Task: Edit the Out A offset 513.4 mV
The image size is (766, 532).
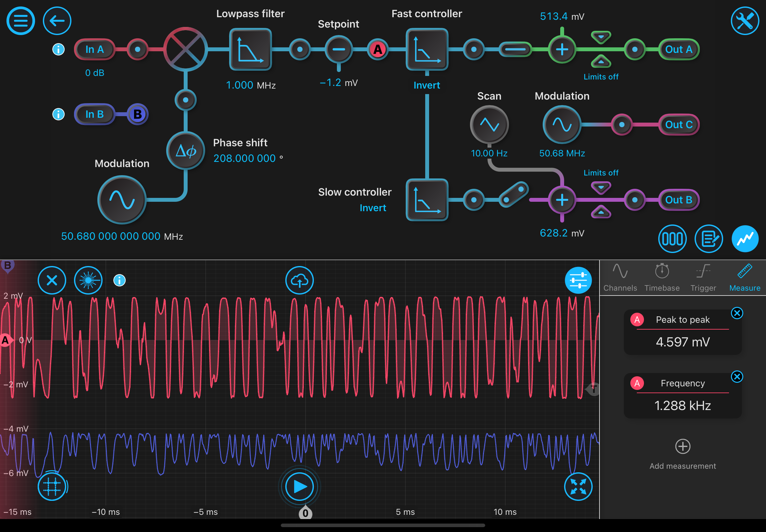Action: (562, 16)
